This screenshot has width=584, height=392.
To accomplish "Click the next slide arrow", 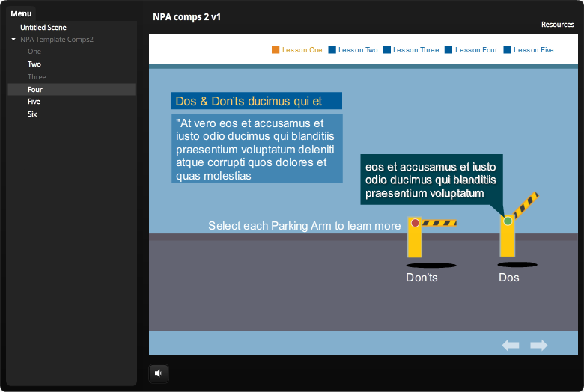I will point(539,345).
